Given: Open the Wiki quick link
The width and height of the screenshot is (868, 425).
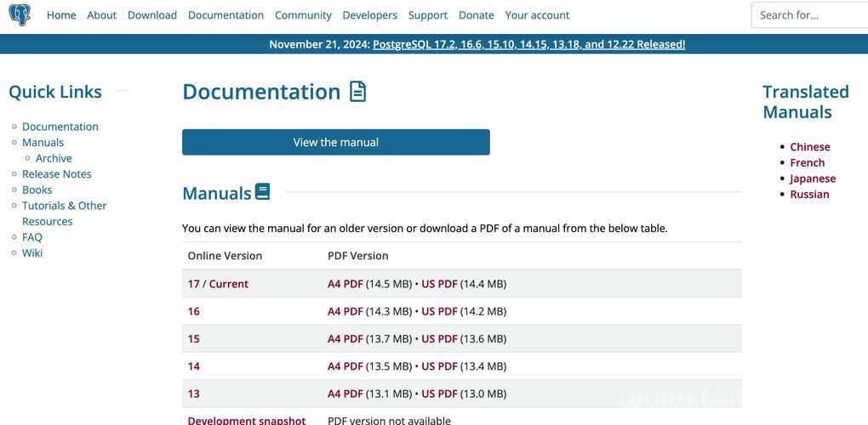Looking at the screenshot, I should coord(32,253).
